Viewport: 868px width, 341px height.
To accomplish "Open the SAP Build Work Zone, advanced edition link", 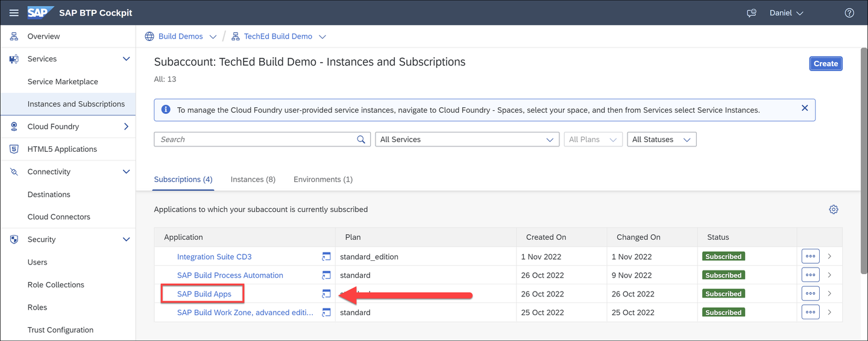I will coord(245,313).
